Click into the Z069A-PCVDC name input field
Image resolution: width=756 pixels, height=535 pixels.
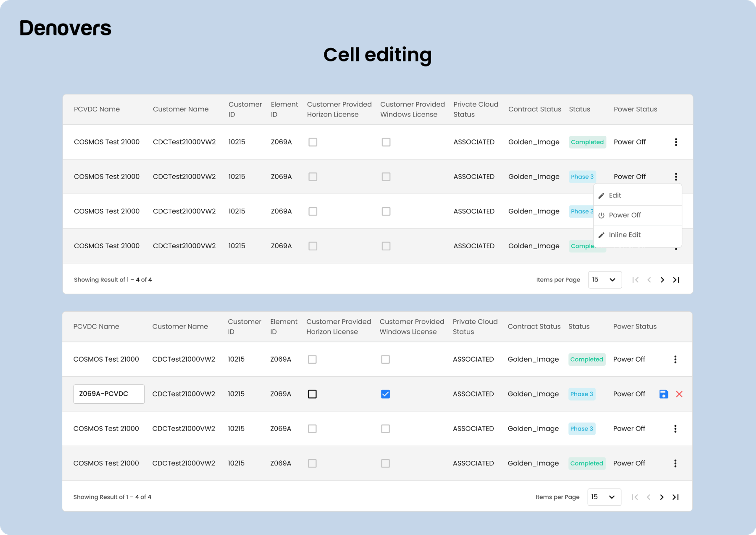coord(109,394)
